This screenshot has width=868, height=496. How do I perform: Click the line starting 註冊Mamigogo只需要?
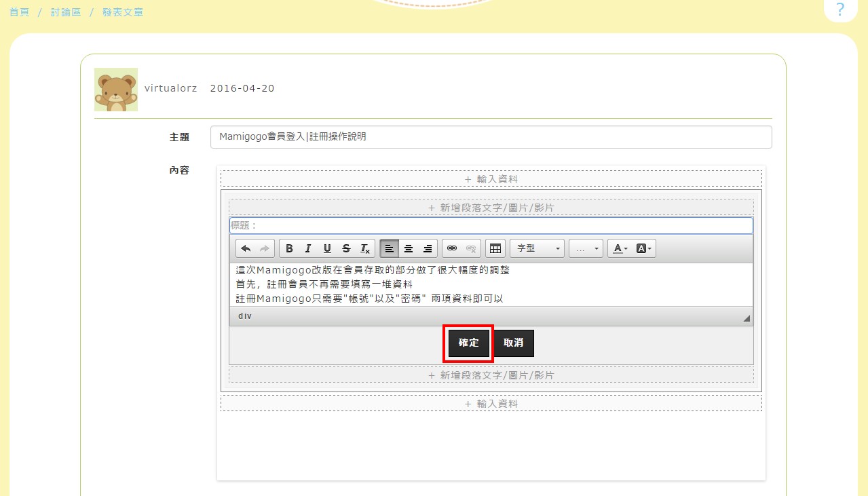[x=369, y=298]
